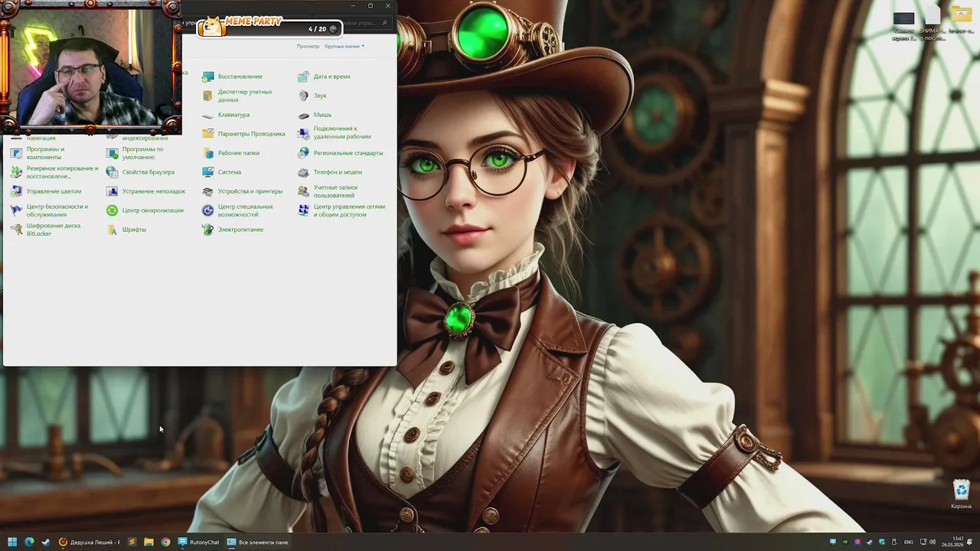
Task: Open Sublime Text from the taskbar
Action: (x=132, y=542)
